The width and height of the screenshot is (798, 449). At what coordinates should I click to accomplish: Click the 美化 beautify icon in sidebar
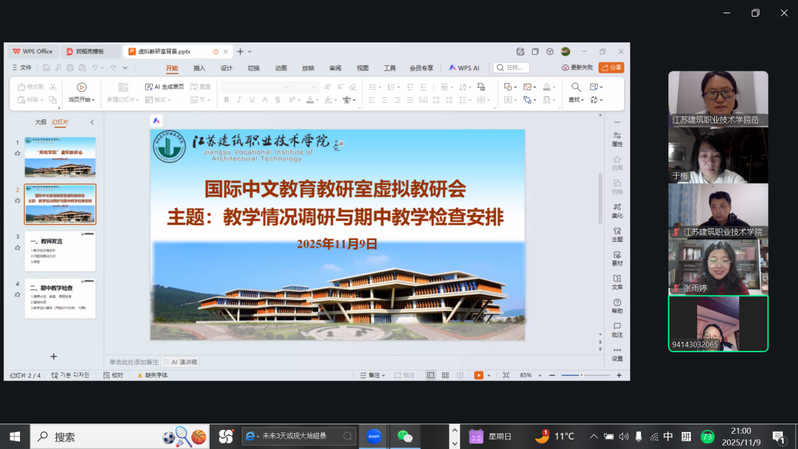(617, 210)
